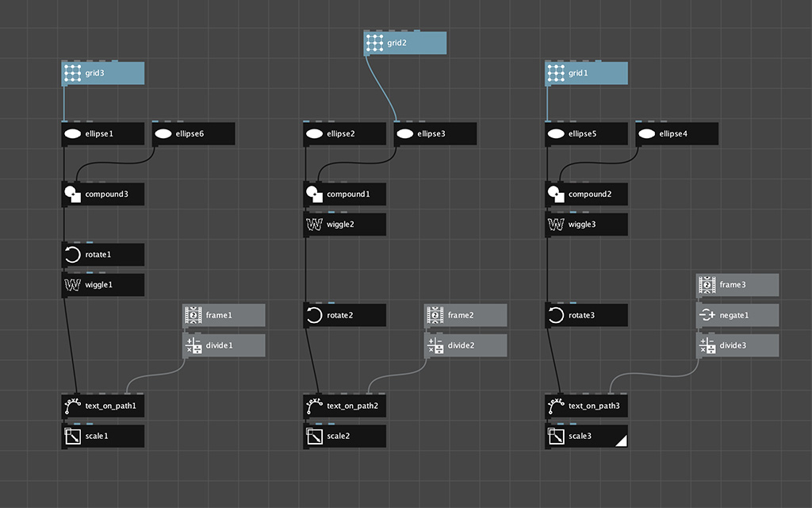Image resolution: width=812 pixels, height=508 pixels.
Task: Select the grid1 node label
Action: pyautogui.click(x=578, y=73)
